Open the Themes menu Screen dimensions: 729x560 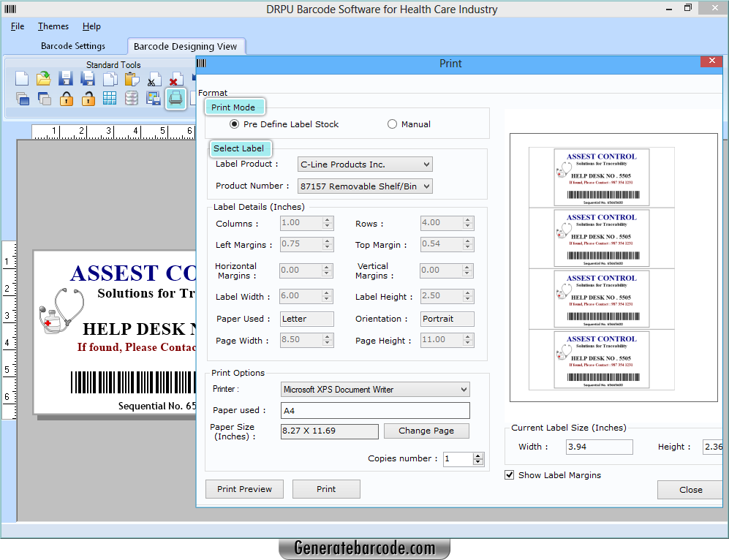(x=53, y=26)
